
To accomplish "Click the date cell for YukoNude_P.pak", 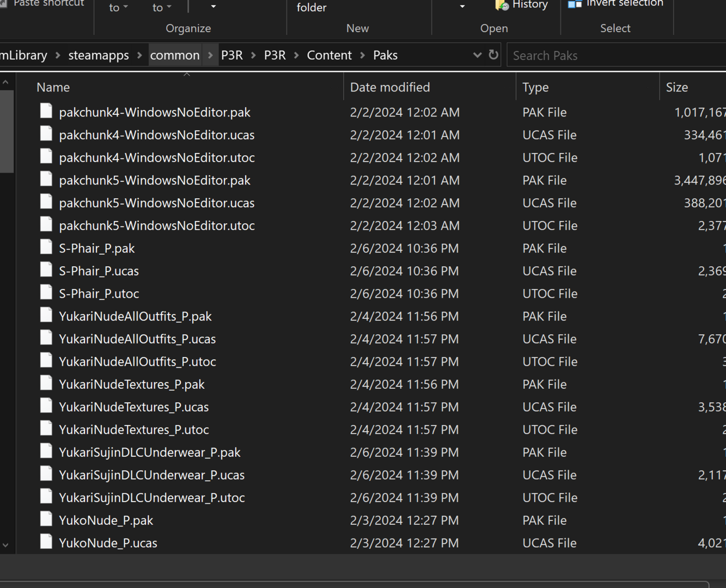I will pyautogui.click(x=404, y=520).
